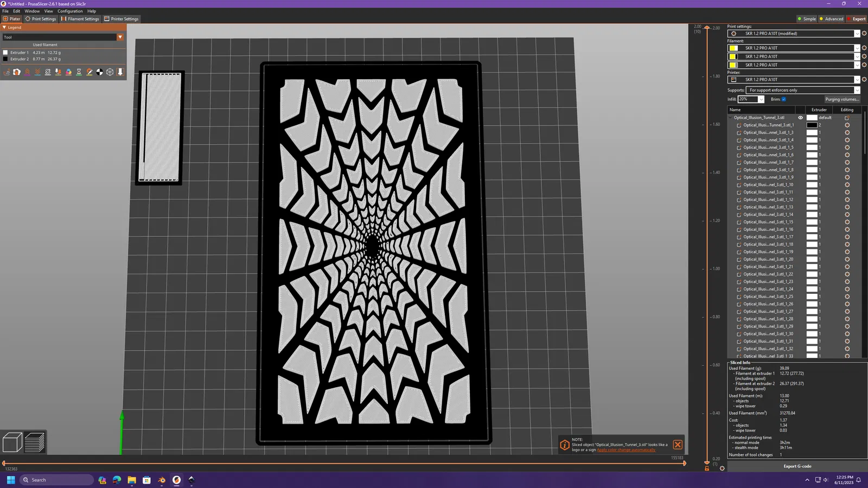Hide Optical_Illusion_Tunnel_3.stl with eye icon
Viewport: 868px width, 488px height.
pyautogui.click(x=800, y=118)
